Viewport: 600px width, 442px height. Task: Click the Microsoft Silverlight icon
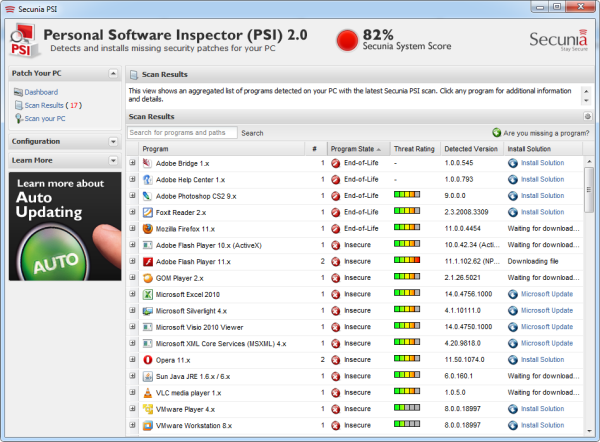pos(147,311)
